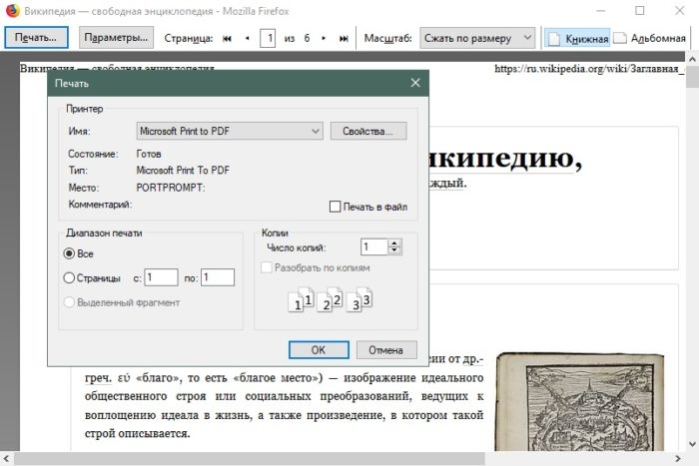Select Книжная portrait orientation
This screenshot has height=466, width=699.
(x=577, y=38)
